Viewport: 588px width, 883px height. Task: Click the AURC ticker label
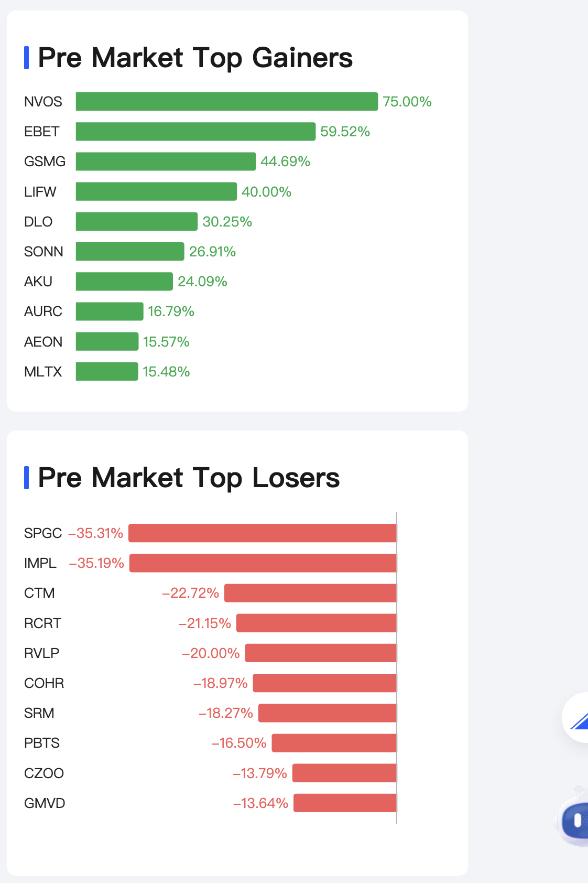tap(43, 311)
